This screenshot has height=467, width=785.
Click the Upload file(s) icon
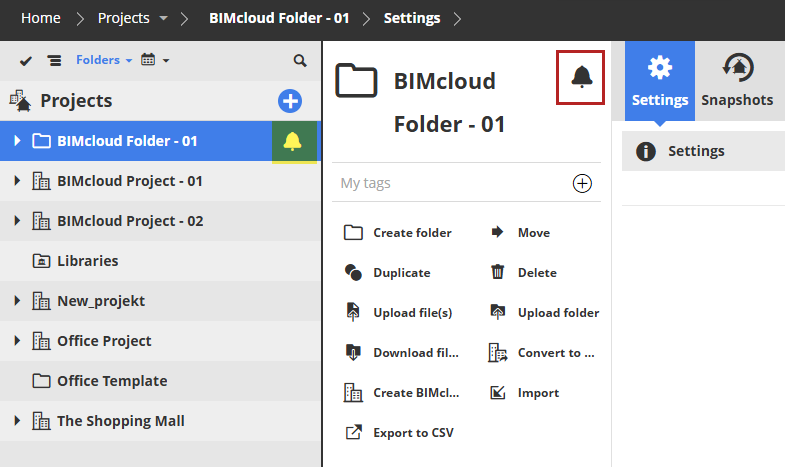click(x=353, y=313)
